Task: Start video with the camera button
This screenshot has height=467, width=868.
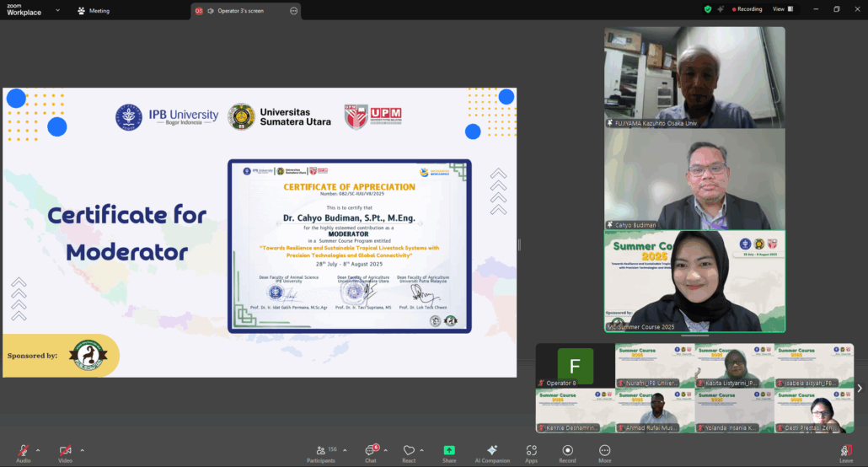Action: point(65,451)
